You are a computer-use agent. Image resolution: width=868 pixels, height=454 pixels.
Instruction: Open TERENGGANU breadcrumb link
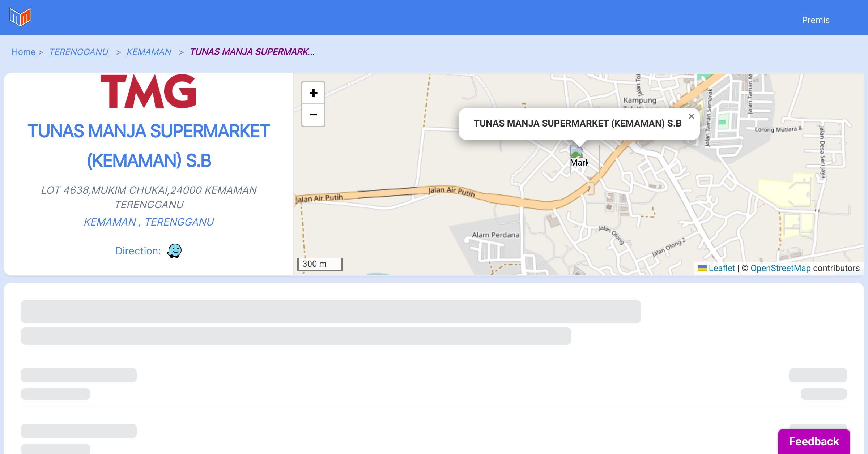click(78, 52)
